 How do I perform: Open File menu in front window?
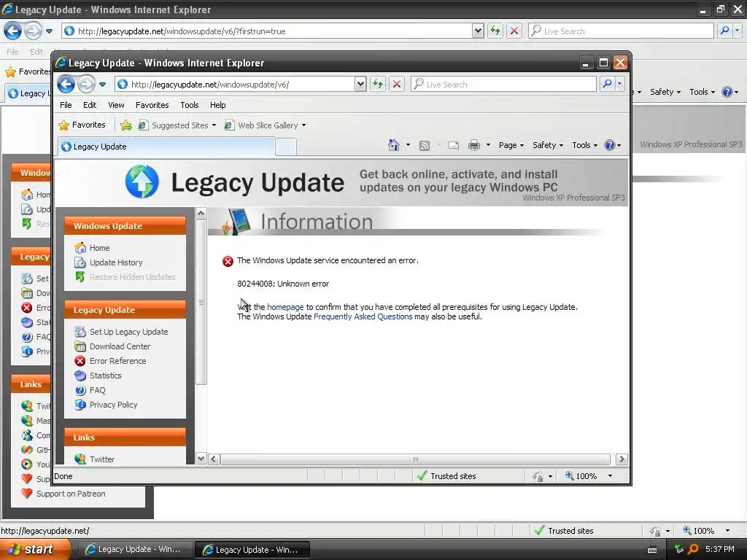coord(66,105)
